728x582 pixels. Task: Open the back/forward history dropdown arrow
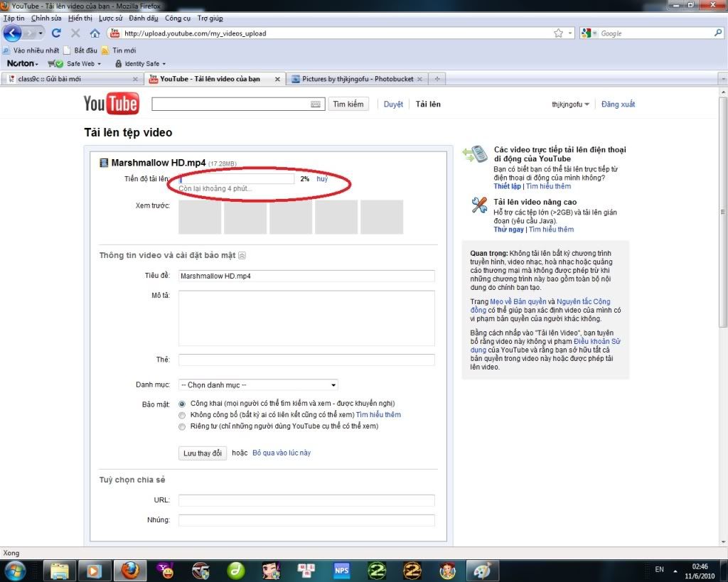coord(41,33)
